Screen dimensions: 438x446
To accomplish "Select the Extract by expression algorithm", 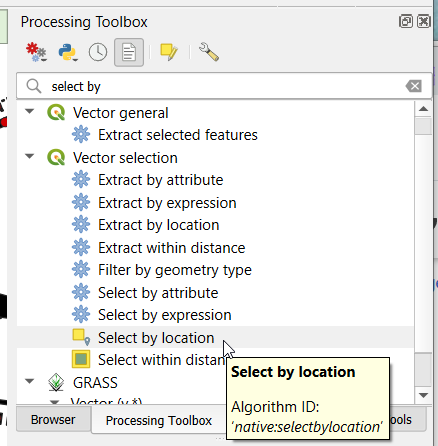I will (167, 203).
